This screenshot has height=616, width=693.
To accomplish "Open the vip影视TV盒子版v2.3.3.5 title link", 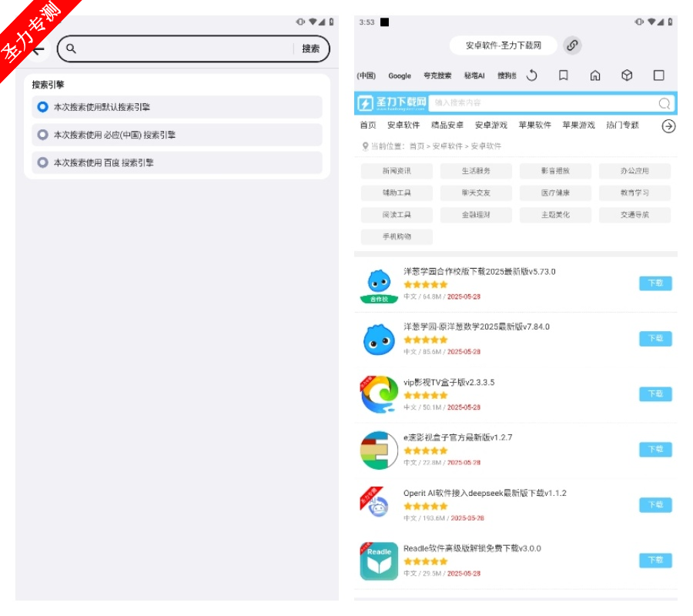I will (x=449, y=383).
